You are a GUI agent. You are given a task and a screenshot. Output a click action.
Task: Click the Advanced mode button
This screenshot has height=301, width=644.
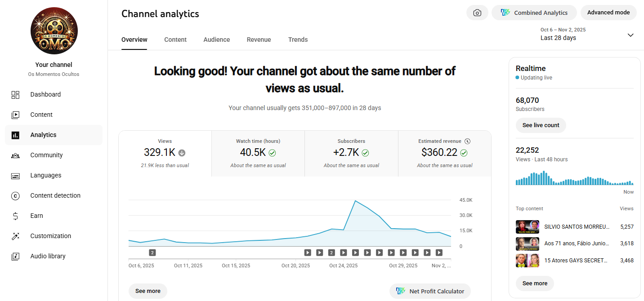(x=608, y=13)
